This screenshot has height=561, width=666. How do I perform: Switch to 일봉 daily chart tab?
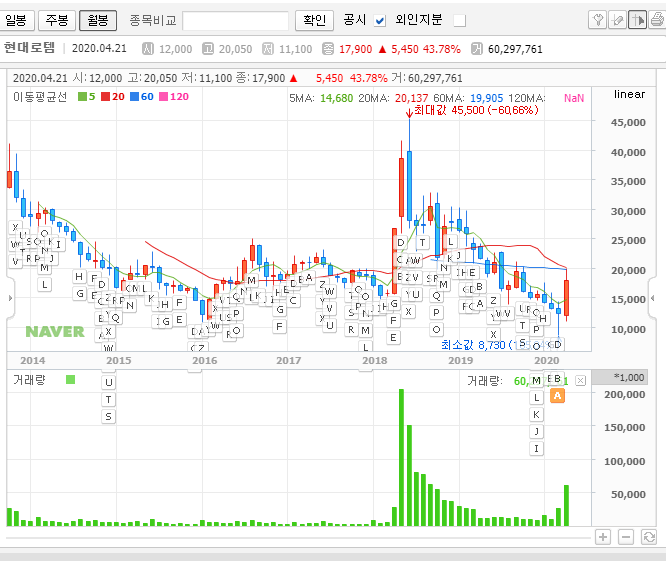pyautogui.click(x=16, y=20)
